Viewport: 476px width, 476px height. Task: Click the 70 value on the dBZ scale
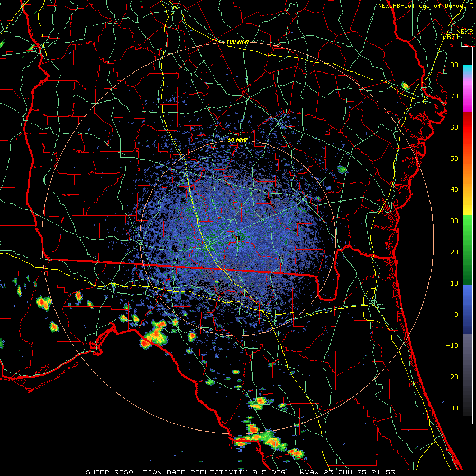pos(454,96)
